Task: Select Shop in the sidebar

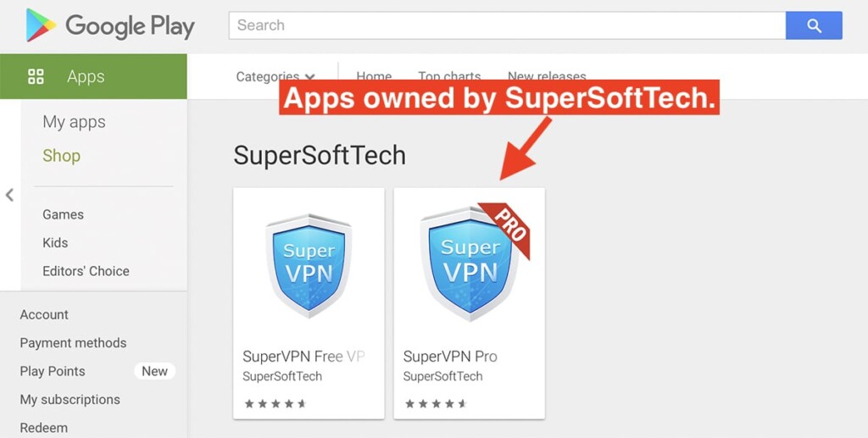Action: 61,156
